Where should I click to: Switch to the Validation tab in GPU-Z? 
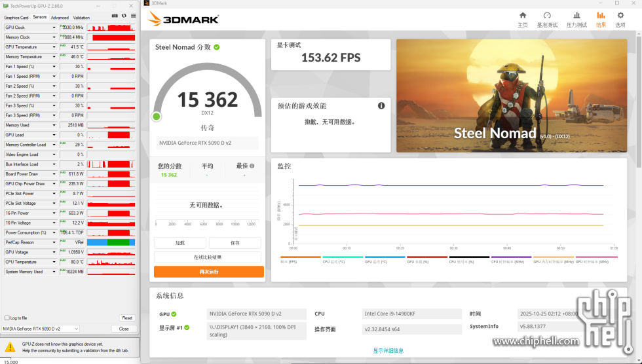point(81,18)
